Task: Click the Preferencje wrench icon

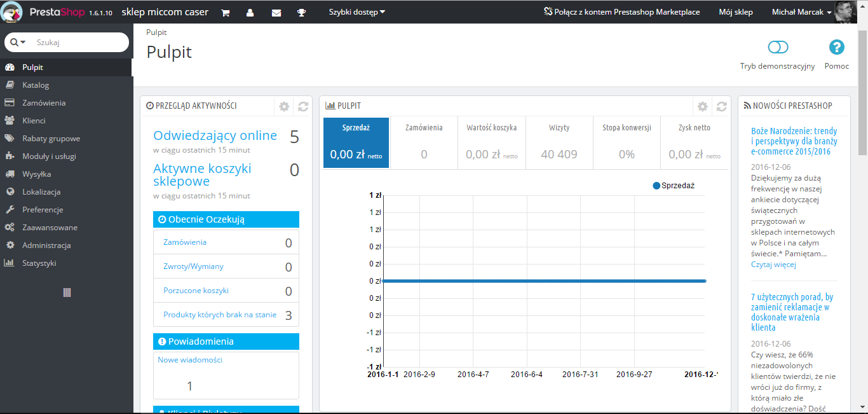Action: (10, 210)
